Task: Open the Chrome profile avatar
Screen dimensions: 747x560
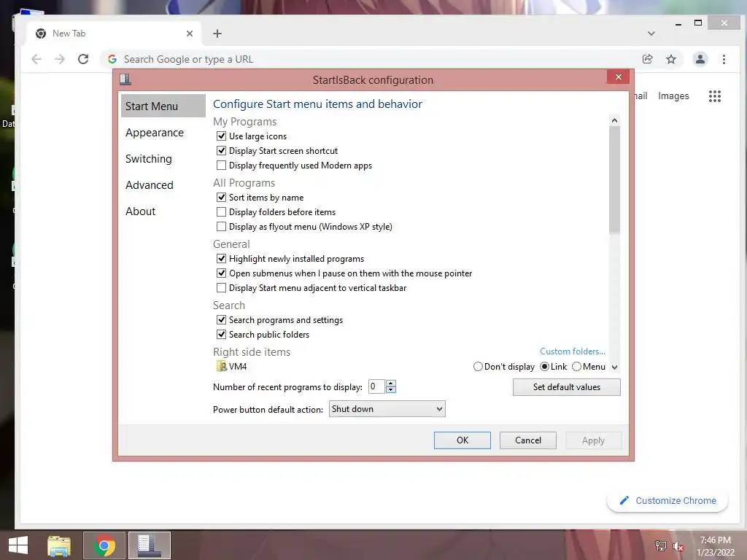Action: click(x=700, y=59)
